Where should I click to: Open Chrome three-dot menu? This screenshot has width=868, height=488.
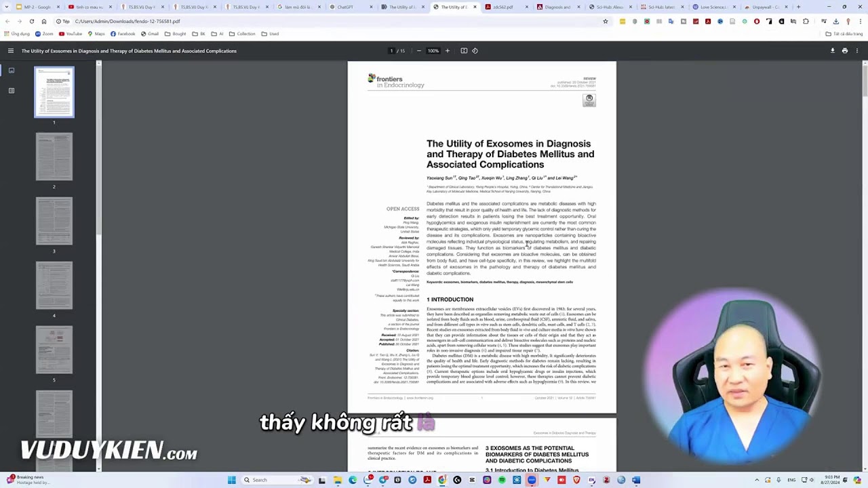[859, 21]
